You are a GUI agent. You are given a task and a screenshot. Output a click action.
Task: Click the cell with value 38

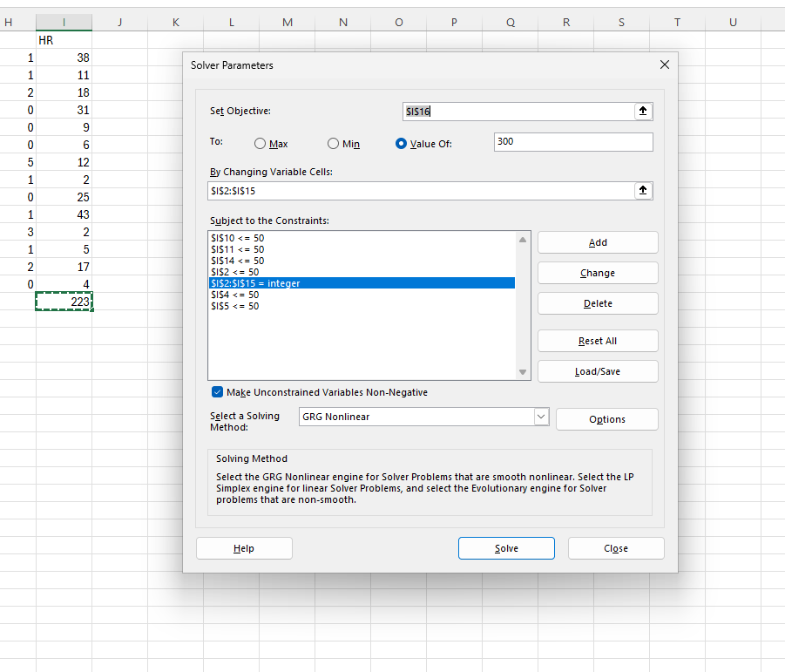click(64, 58)
